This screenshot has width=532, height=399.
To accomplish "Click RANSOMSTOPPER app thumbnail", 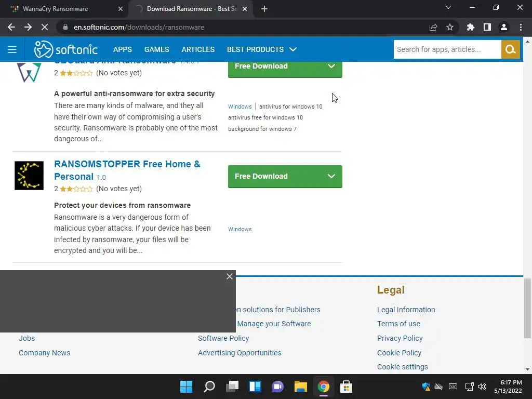I will point(29,176).
